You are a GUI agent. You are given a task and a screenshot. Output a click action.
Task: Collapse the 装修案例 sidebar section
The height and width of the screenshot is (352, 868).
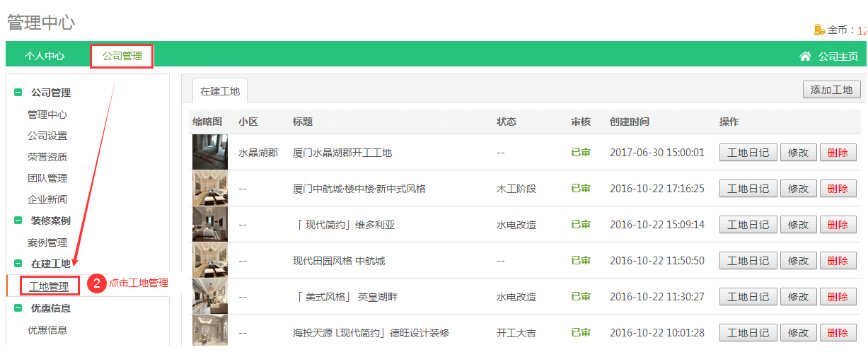18,221
